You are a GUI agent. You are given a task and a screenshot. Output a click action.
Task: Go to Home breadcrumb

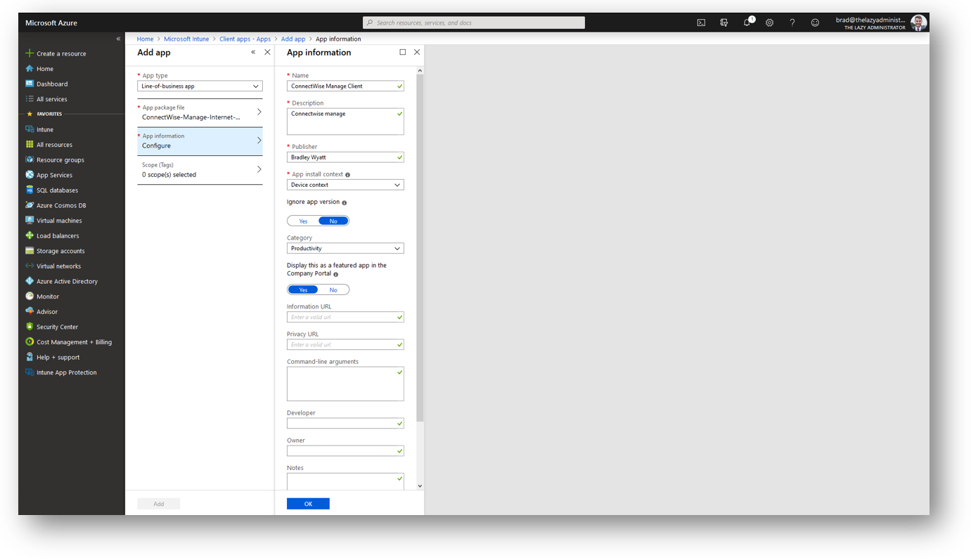(145, 39)
